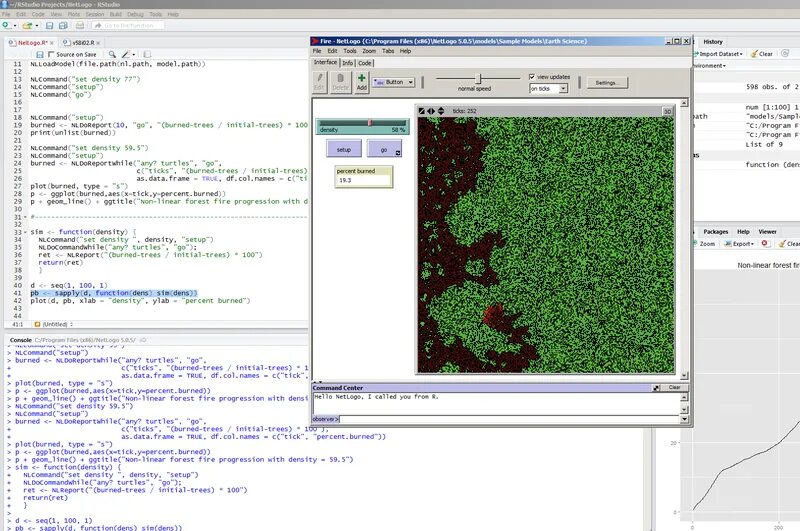Close the v58i02.R editor tab
The image size is (800, 531).
click(x=98, y=43)
